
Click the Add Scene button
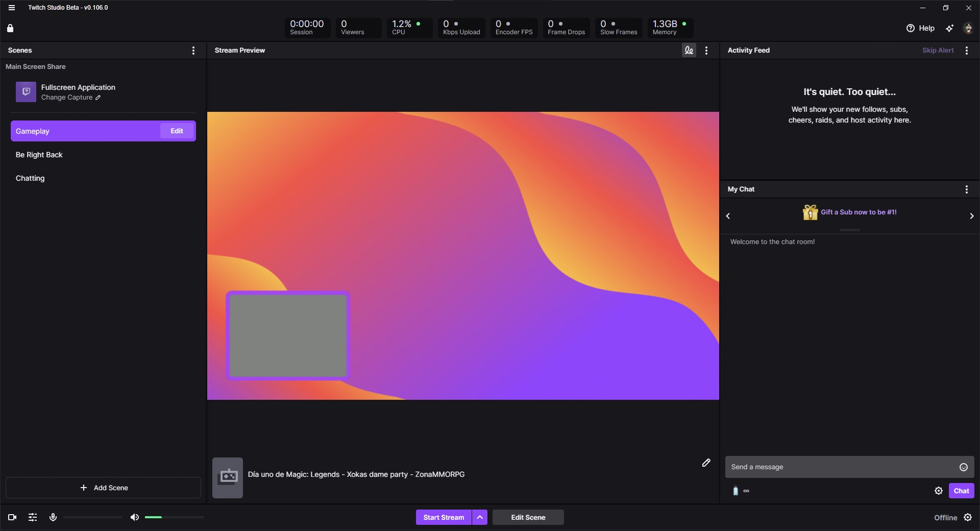pyautogui.click(x=104, y=488)
